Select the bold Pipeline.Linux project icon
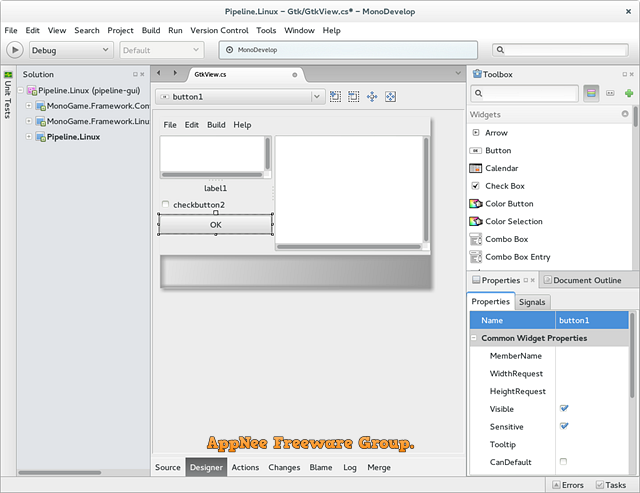Viewport: 640px width, 493px height. pos(40,137)
